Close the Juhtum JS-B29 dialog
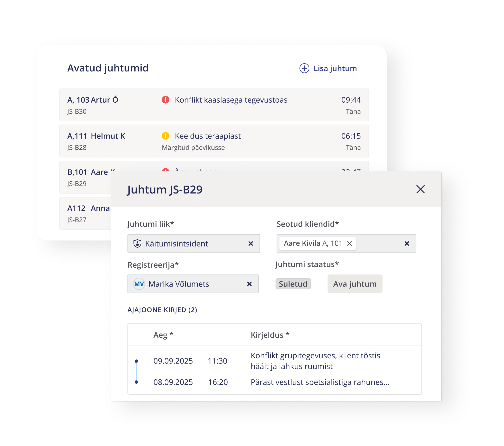504x446 pixels. coord(420,189)
